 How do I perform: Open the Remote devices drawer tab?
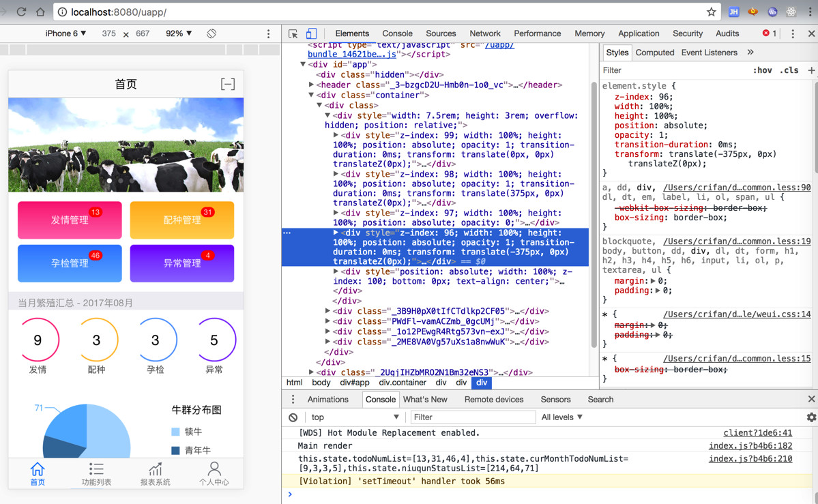tap(493, 399)
